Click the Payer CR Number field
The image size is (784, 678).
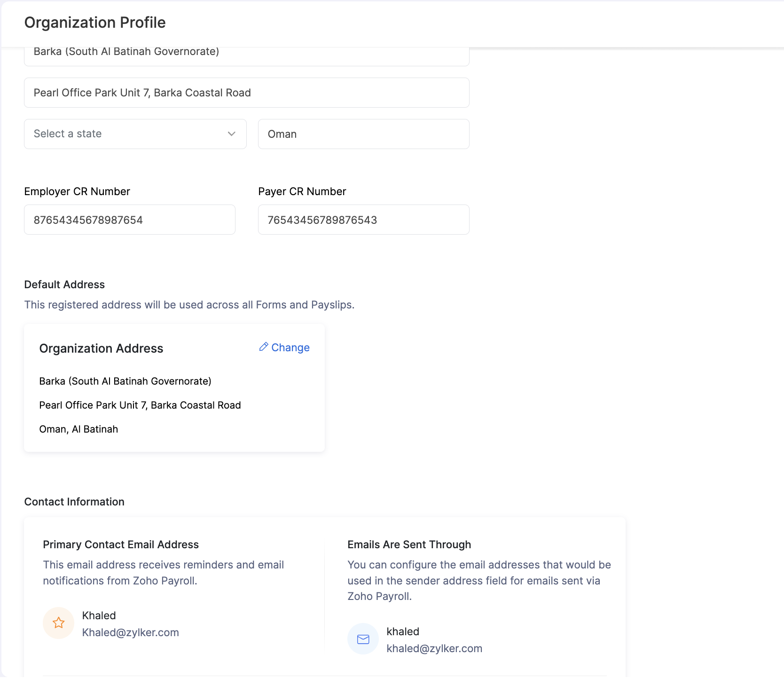coord(363,220)
